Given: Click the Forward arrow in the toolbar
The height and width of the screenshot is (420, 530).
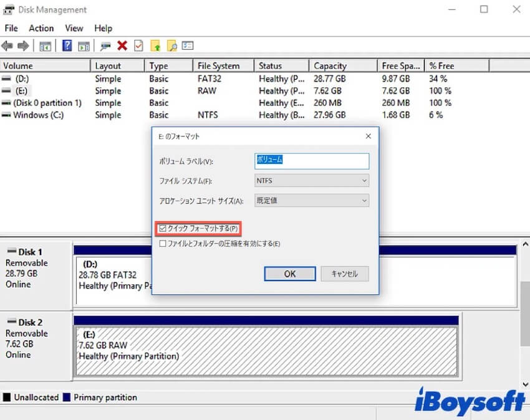Looking at the screenshot, I should click(23, 46).
